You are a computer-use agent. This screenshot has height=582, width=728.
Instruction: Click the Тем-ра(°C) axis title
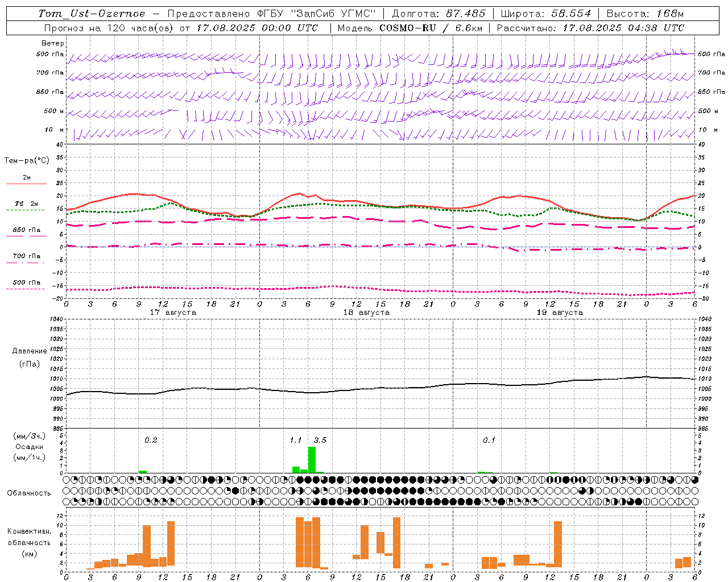click(x=27, y=161)
